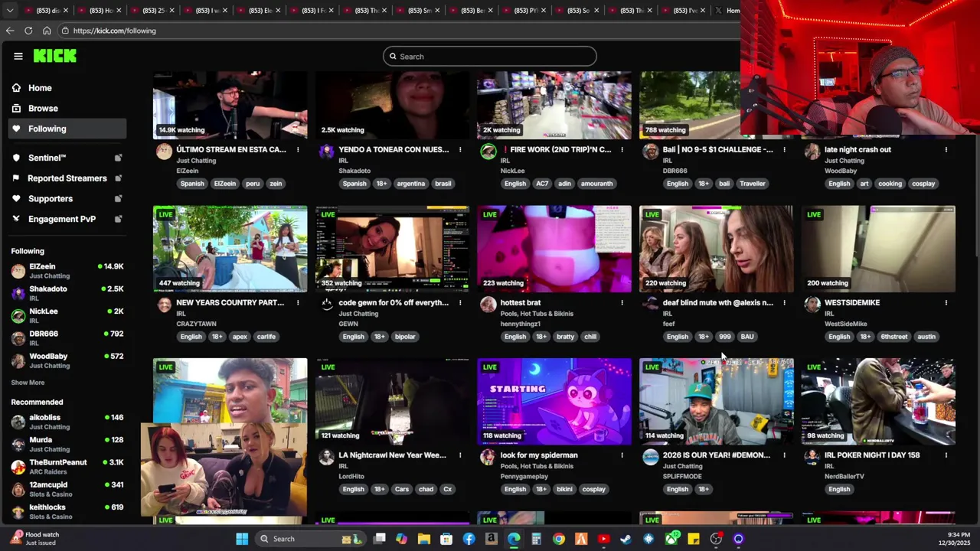Open Steam from the taskbar

tap(626, 539)
